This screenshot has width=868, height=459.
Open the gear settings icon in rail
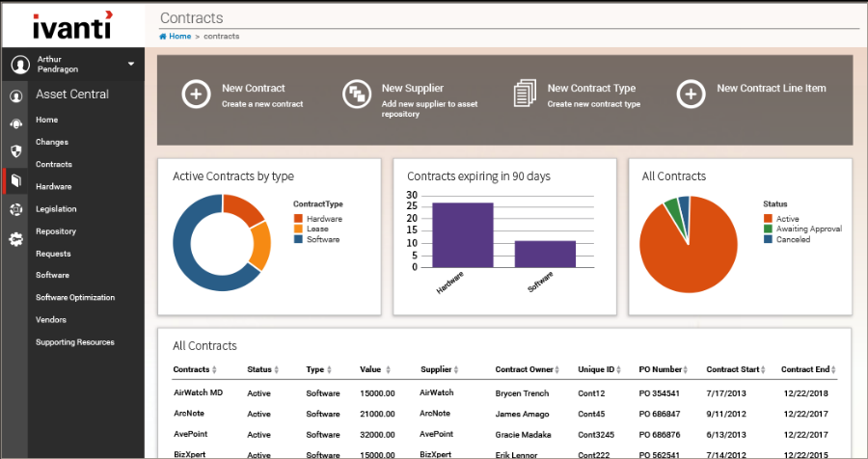click(16, 239)
